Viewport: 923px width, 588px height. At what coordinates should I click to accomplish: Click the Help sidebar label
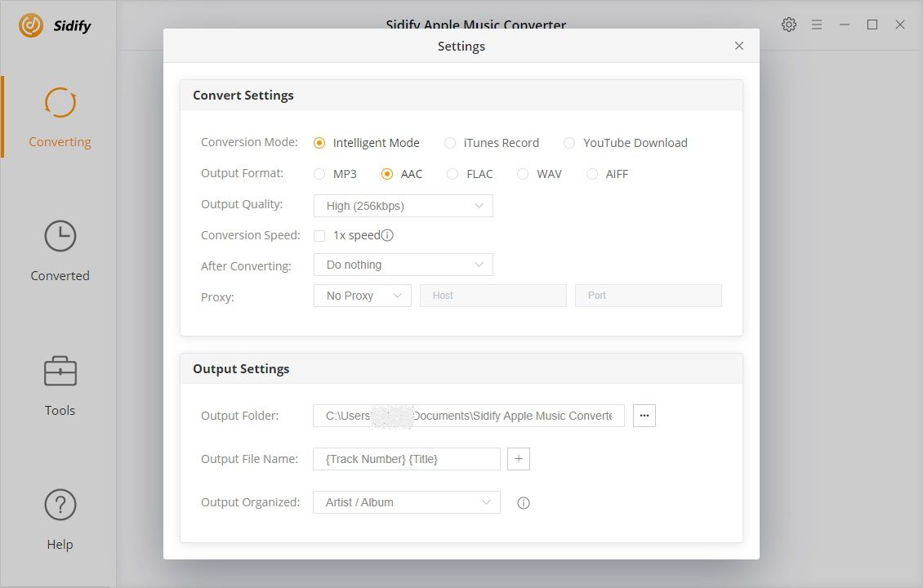(60, 545)
